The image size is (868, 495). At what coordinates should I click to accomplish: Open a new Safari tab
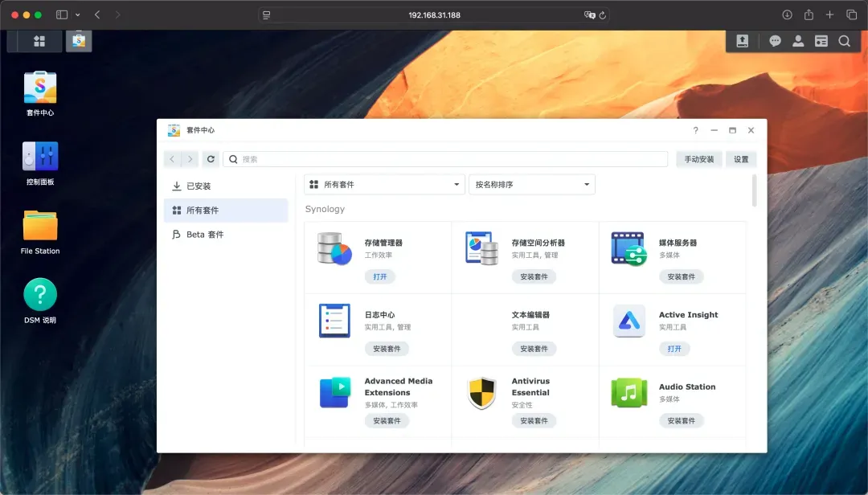829,15
